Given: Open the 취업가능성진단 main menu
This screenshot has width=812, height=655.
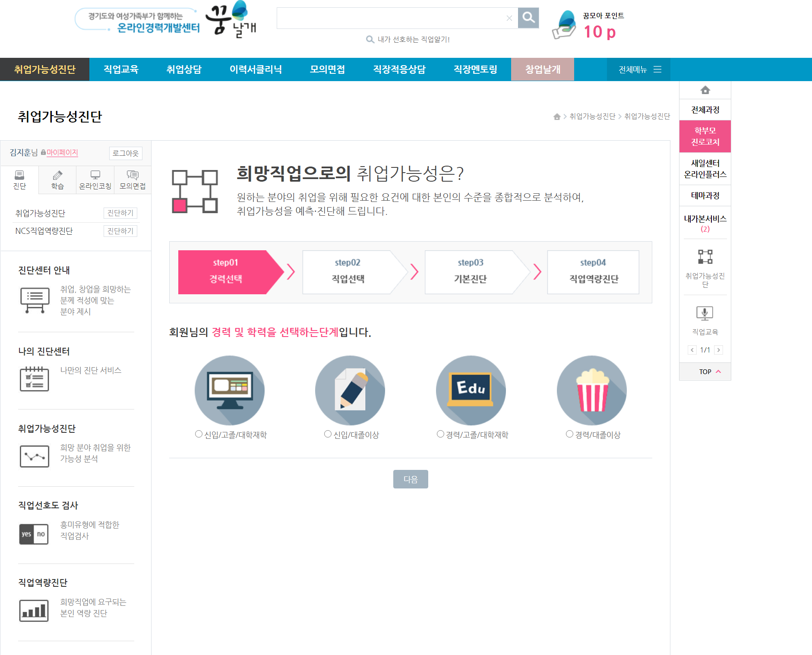Looking at the screenshot, I should coord(45,69).
